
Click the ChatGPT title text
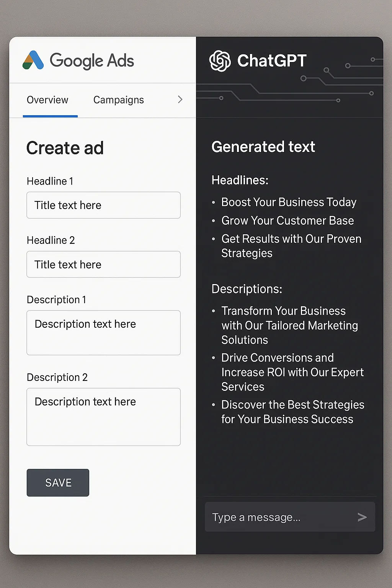[272, 60]
